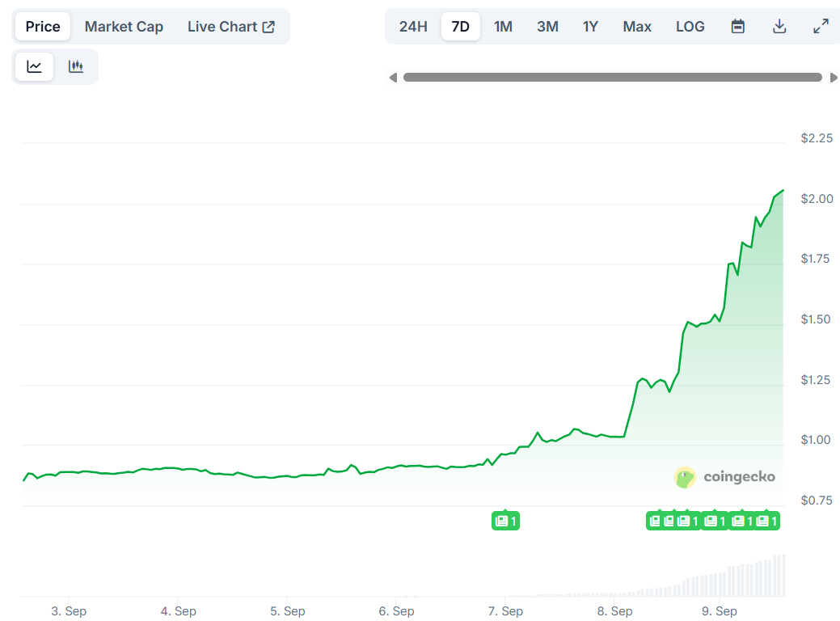Choose the 7D time range
840x621 pixels.
pos(460,26)
